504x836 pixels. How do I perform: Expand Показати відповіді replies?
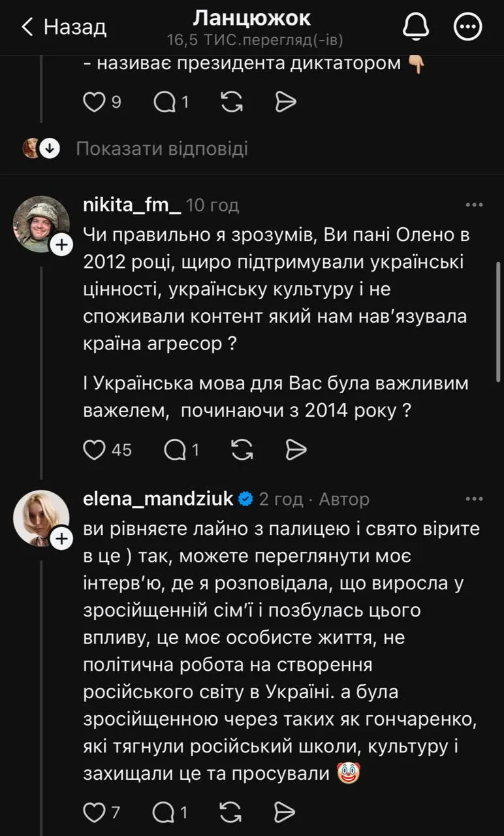[x=161, y=149]
